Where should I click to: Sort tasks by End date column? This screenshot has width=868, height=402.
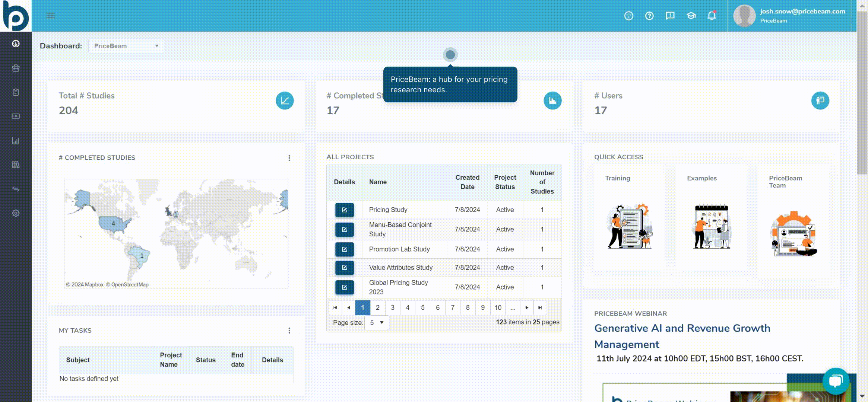tap(237, 360)
